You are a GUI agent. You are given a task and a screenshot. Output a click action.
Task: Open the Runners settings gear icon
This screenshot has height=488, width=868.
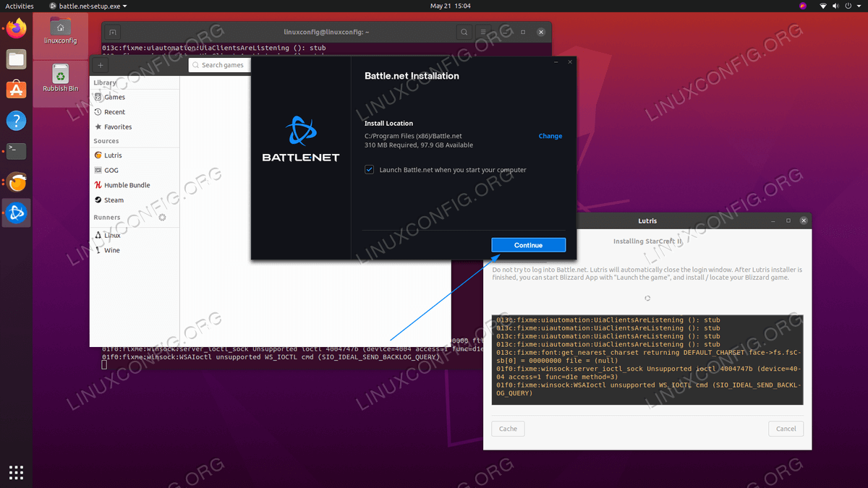coord(162,217)
